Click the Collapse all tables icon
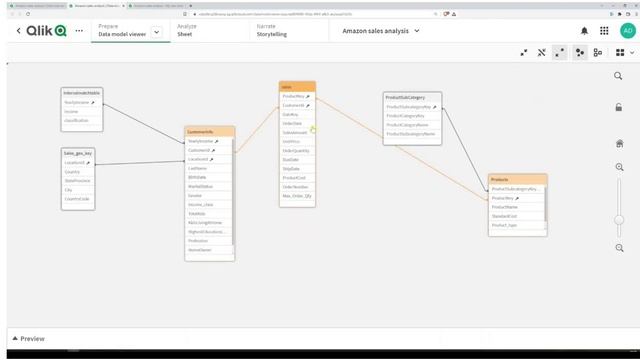This screenshot has width=640, height=360. tap(524, 53)
